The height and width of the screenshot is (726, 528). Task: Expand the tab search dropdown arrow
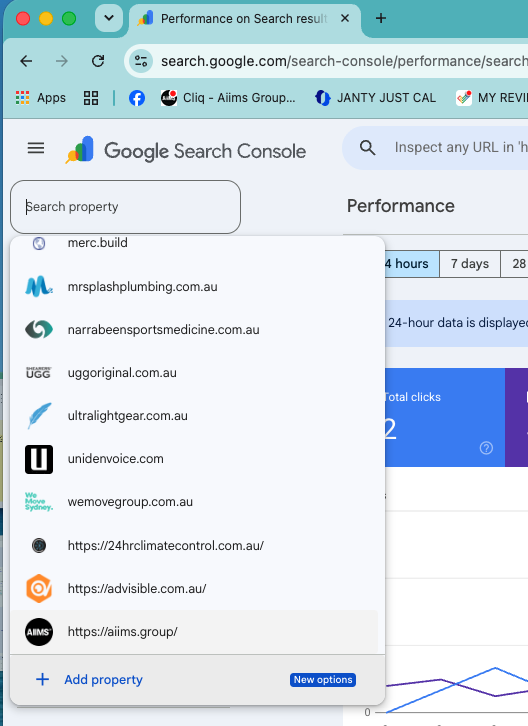coord(109,19)
